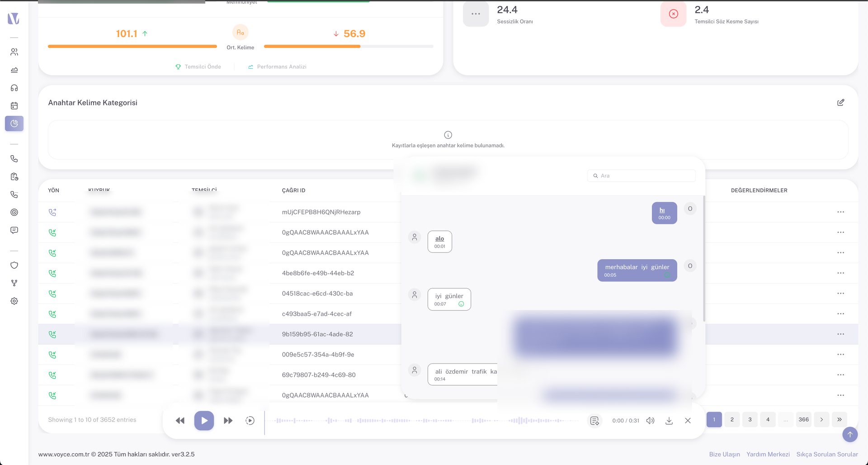Open the headset sidebar icon
The width and height of the screenshot is (868, 465).
coord(14,88)
